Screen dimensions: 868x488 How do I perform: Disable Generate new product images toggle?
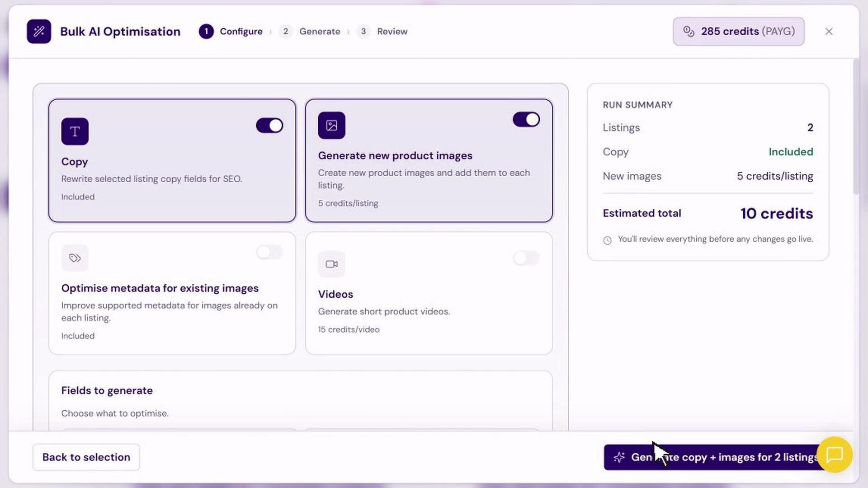point(526,119)
